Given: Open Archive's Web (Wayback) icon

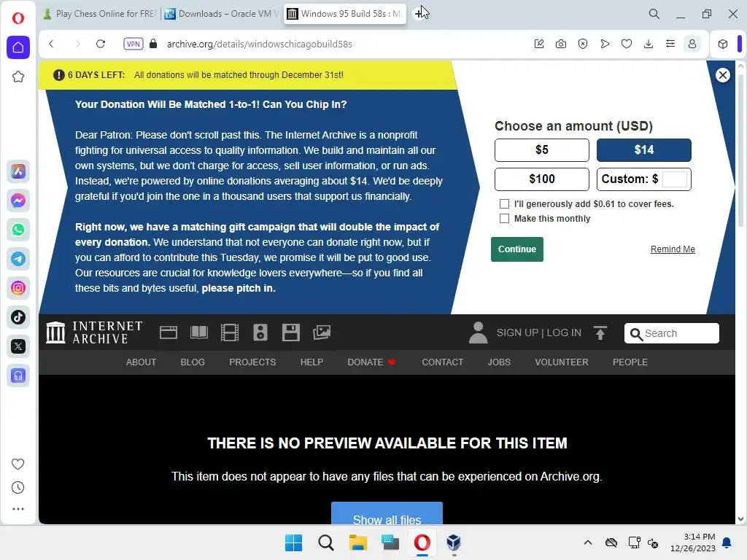Looking at the screenshot, I should (169, 332).
